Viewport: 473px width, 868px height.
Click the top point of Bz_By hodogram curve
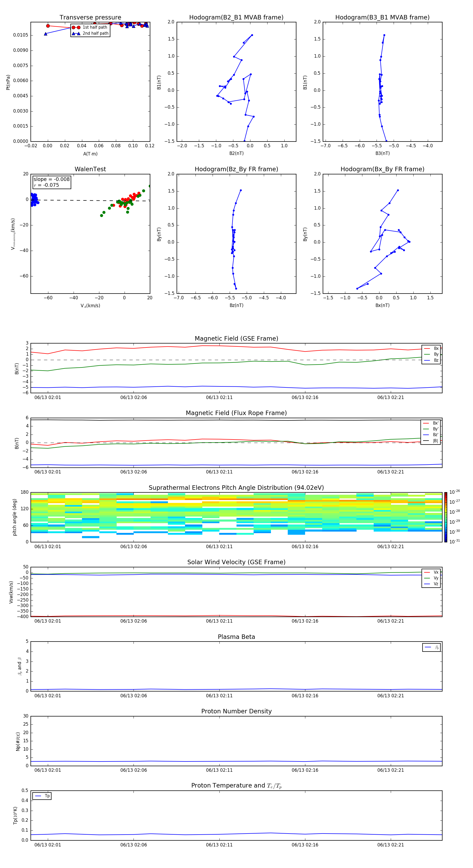241,190
